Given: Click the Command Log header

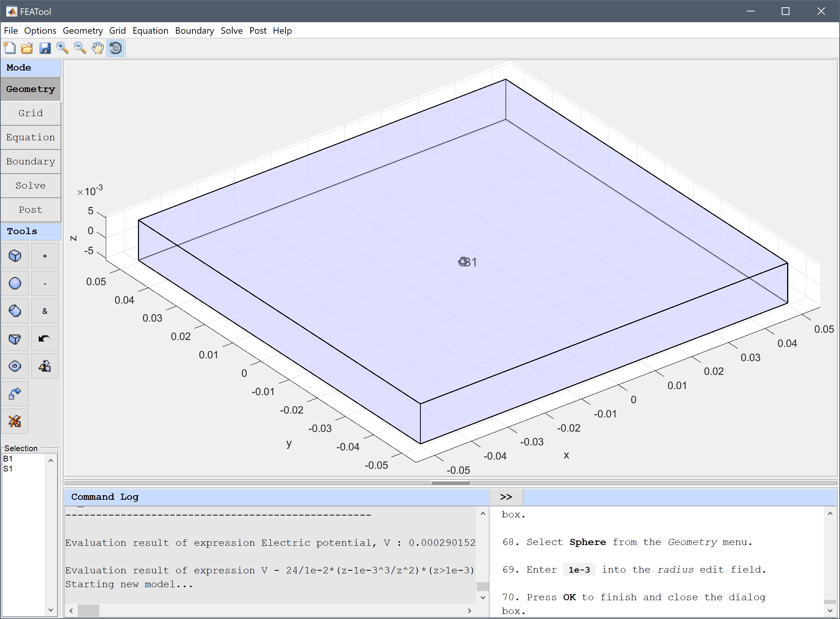Looking at the screenshot, I should pyautogui.click(x=277, y=497).
